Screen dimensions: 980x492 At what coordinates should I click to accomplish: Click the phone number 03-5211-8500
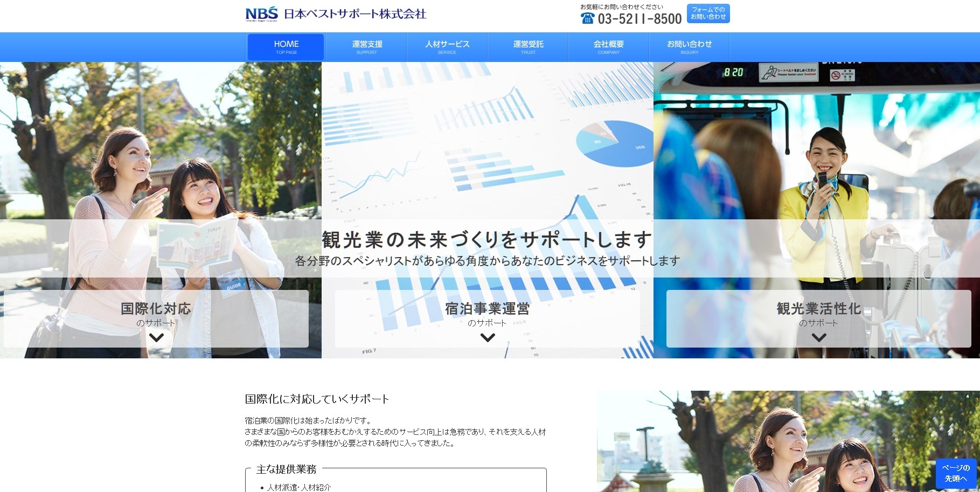[x=640, y=19]
